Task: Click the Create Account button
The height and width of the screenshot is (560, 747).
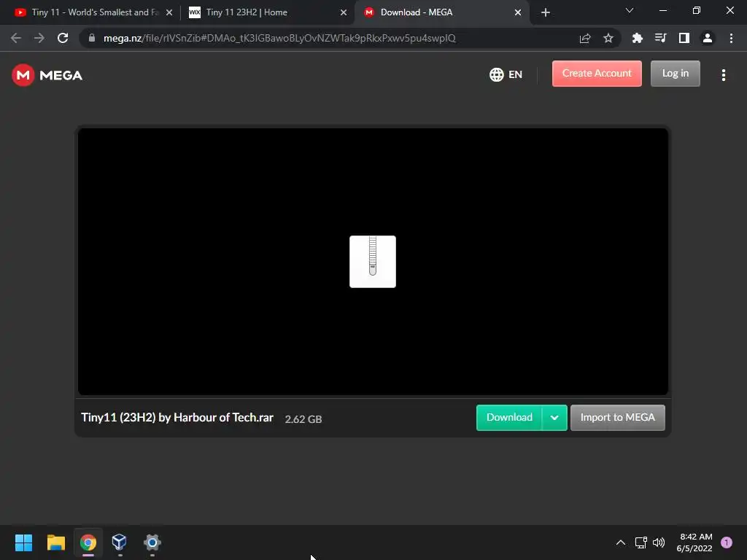Action: [x=597, y=74]
